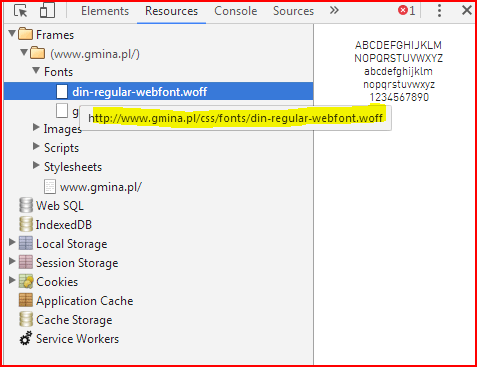The height and width of the screenshot is (367, 477).
Task: Open the Elements tab
Action: point(105,11)
